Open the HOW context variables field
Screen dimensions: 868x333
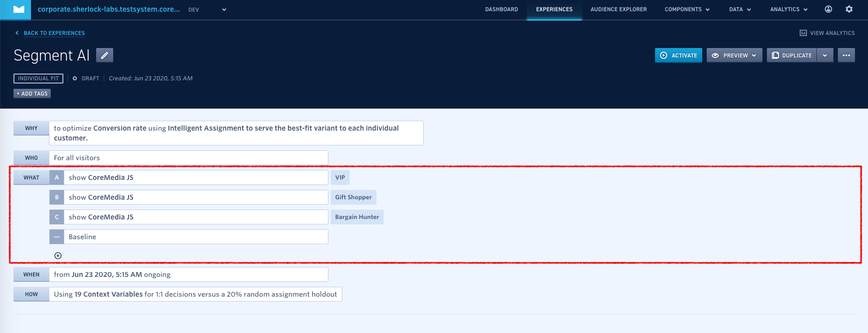click(195, 294)
